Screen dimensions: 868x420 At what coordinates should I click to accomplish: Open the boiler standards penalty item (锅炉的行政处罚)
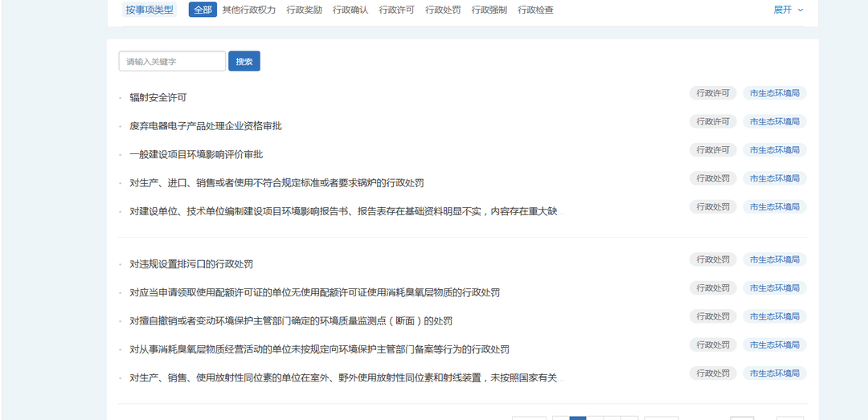coord(276,183)
